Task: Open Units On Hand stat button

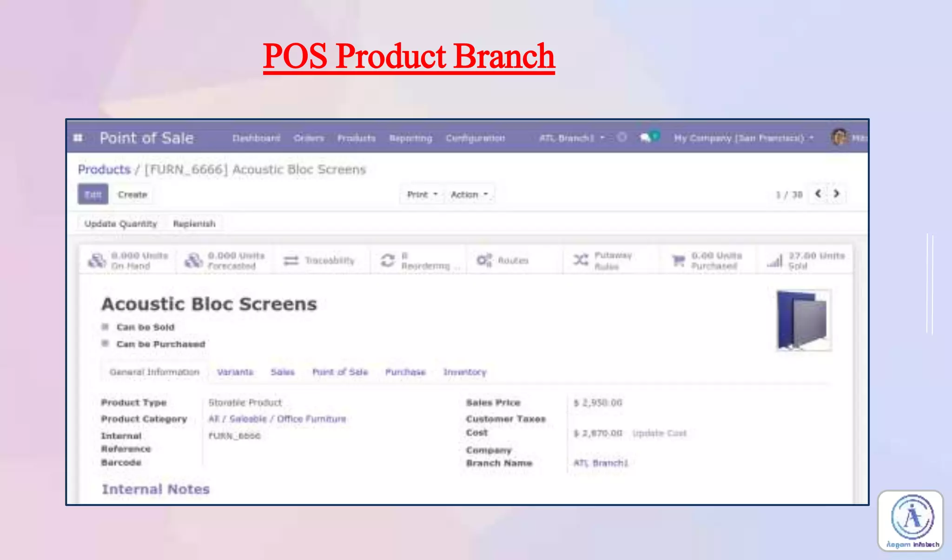Action: 128,261
